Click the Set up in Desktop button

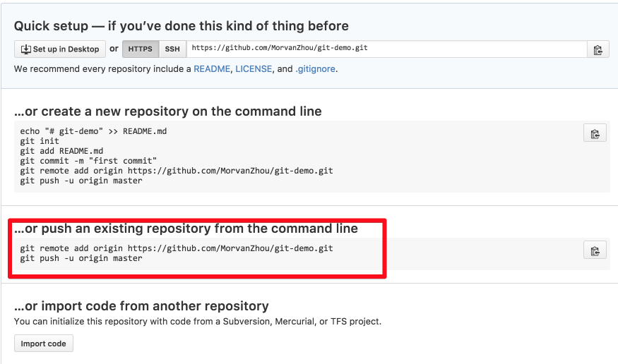point(60,49)
